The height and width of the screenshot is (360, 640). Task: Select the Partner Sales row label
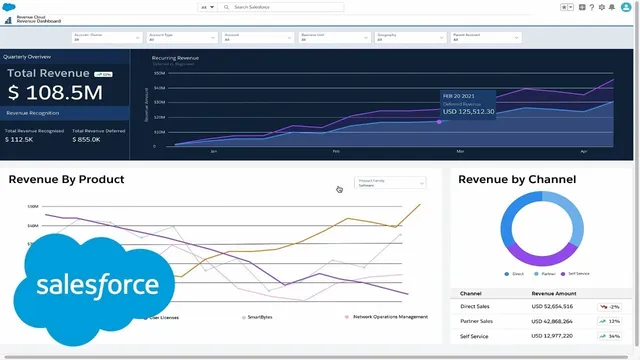(476, 321)
